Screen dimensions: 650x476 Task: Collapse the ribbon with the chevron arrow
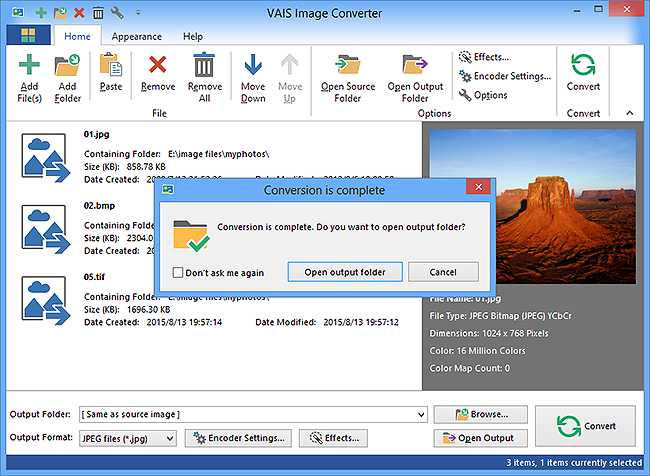[630, 113]
